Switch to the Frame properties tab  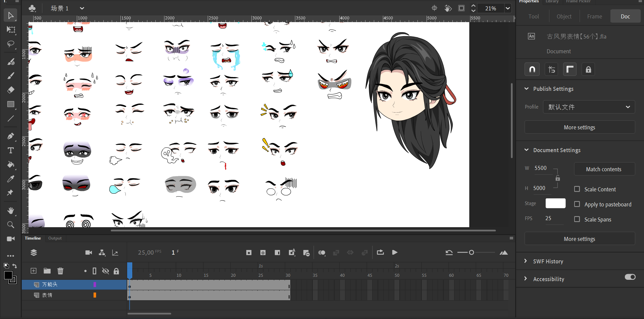[594, 16]
